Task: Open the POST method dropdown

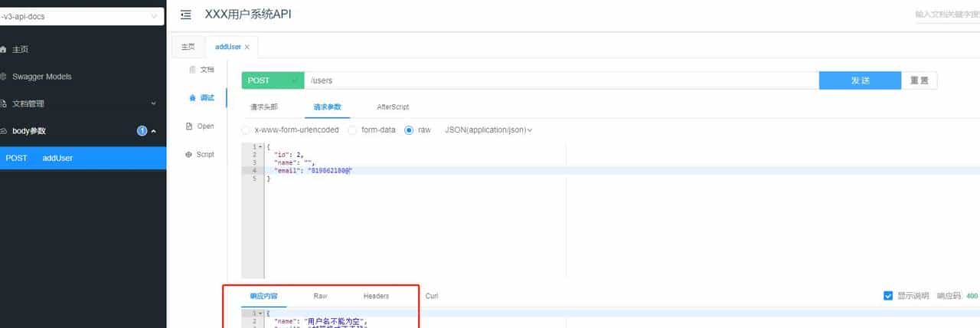Action: click(x=273, y=80)
